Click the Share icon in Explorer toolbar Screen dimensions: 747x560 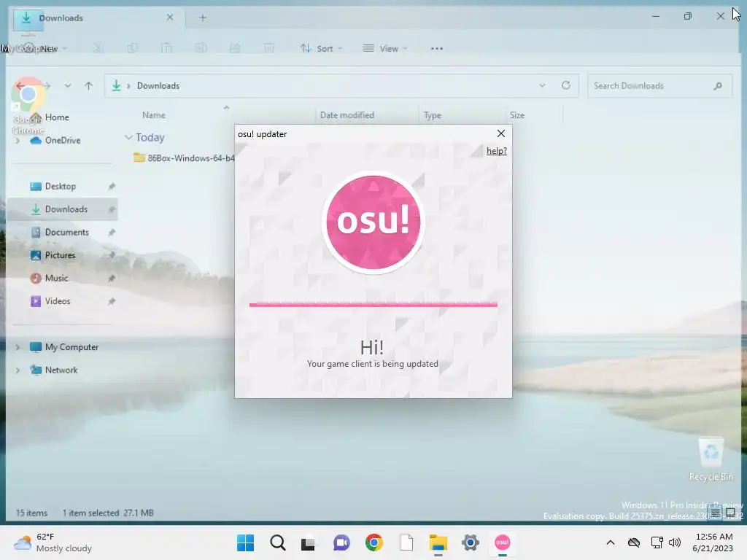point(235,48)
